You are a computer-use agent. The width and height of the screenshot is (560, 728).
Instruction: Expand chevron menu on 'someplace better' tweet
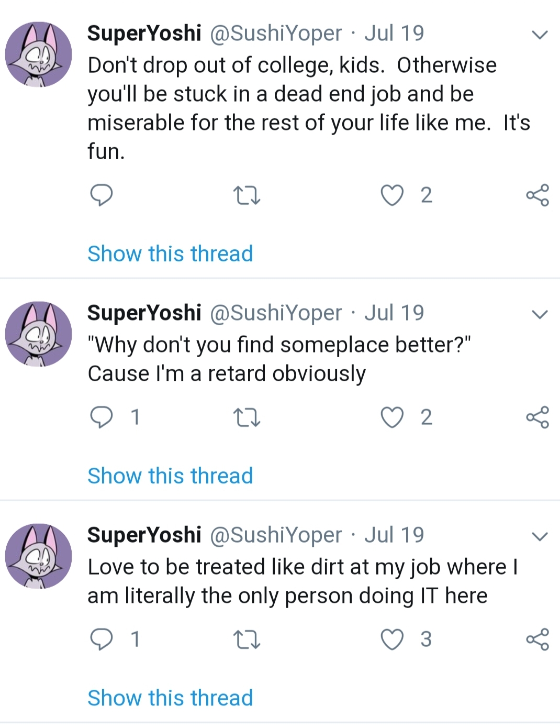click(x=540, y=315)
